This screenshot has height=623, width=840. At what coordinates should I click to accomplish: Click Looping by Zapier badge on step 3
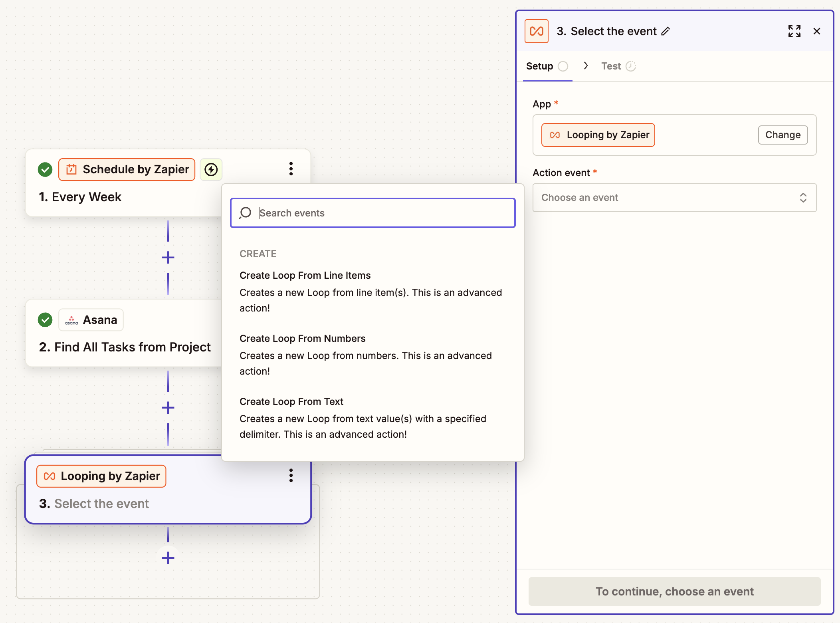tap(101, 476)
